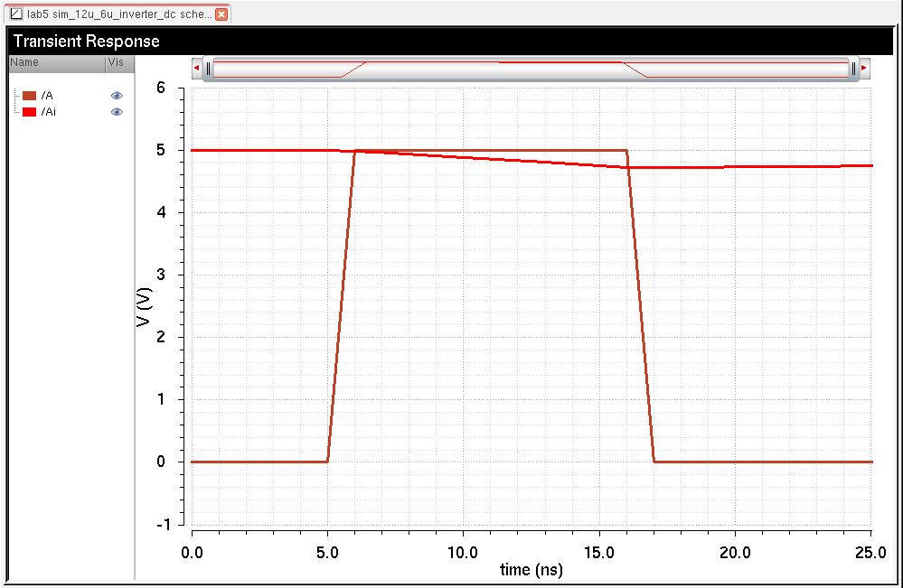Click the 3 label on voltage axis
This screenshot has height=588, width=903.
click(161, 275)
